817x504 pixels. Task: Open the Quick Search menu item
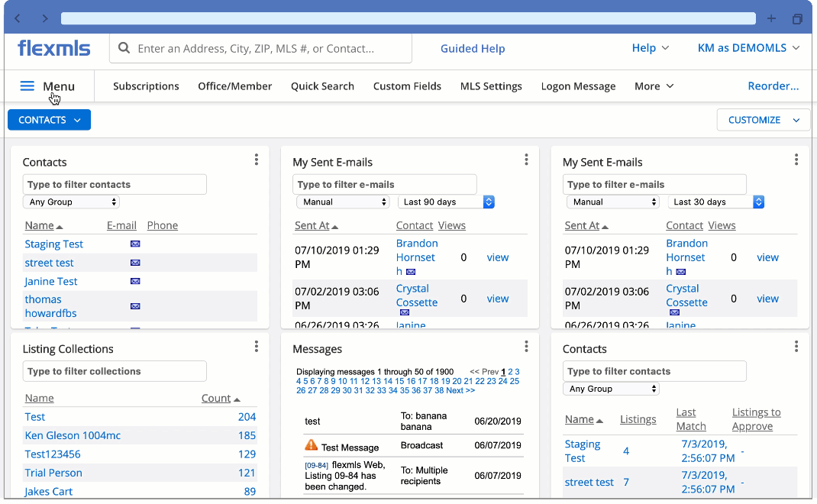click(x=322, y=86)
